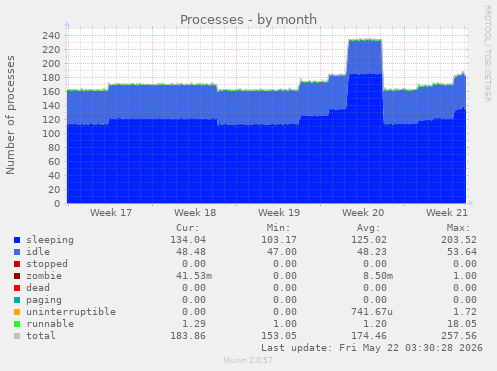
Task: Click the 'Min:' column header
Action: (x=278, y=228)
